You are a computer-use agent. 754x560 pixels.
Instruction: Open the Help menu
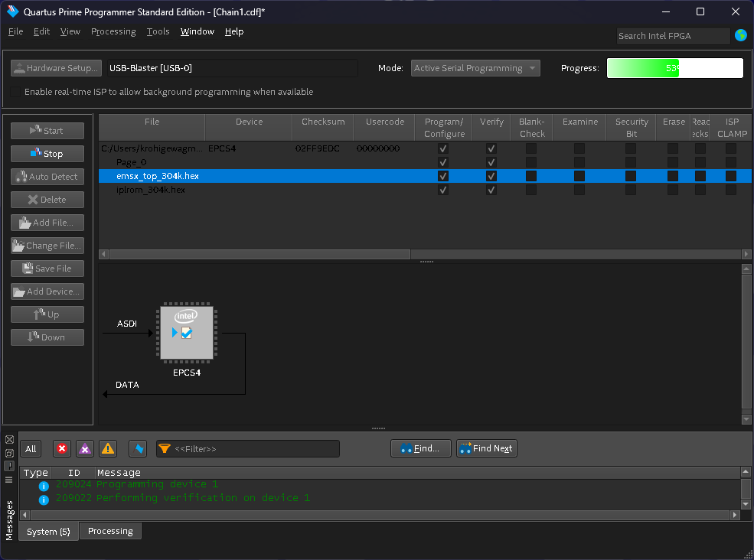(x=234, y=31)
